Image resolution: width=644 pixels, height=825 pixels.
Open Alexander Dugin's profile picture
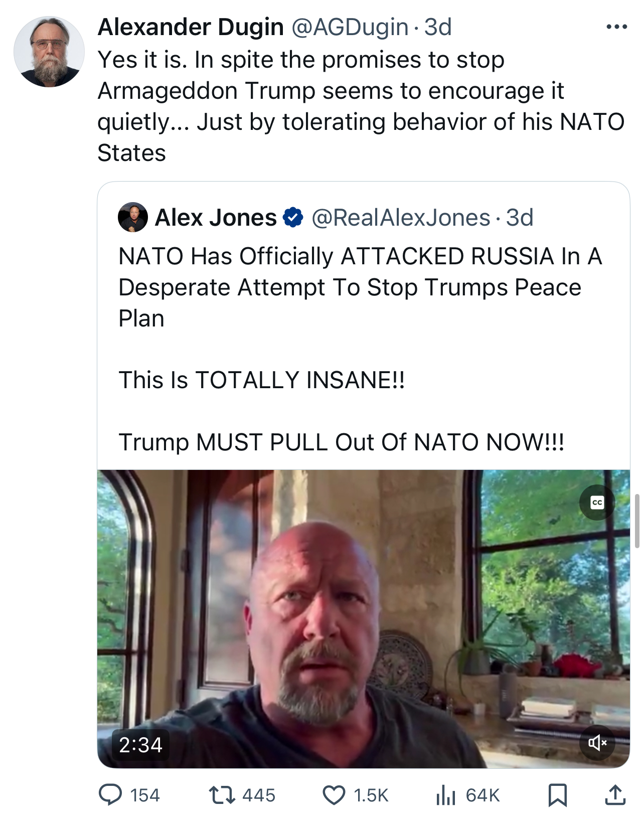pos(49,52)
